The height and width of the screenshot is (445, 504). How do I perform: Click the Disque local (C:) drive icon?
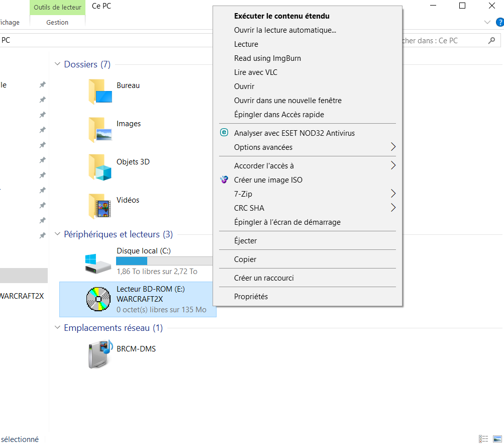point(98,263)
